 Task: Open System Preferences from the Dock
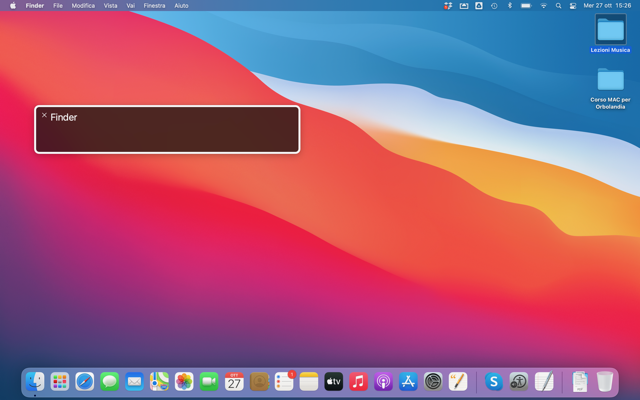433,382
